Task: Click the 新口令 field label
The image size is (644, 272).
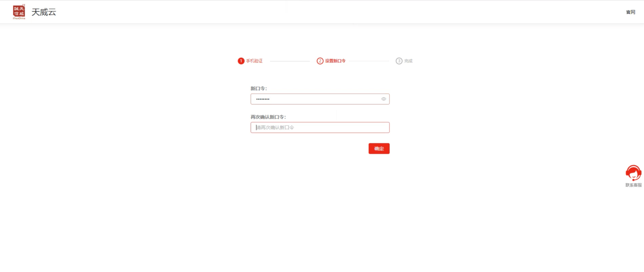Action: click(259, 88)
